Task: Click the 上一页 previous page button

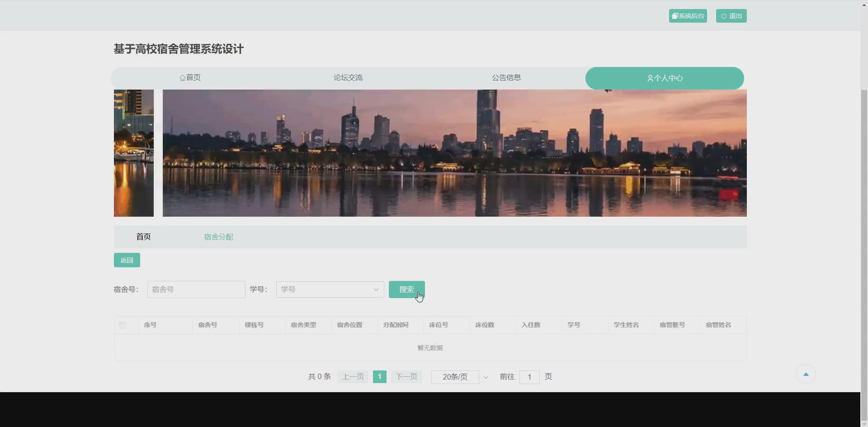Action: pyautogui.click(x=353, y=377)
